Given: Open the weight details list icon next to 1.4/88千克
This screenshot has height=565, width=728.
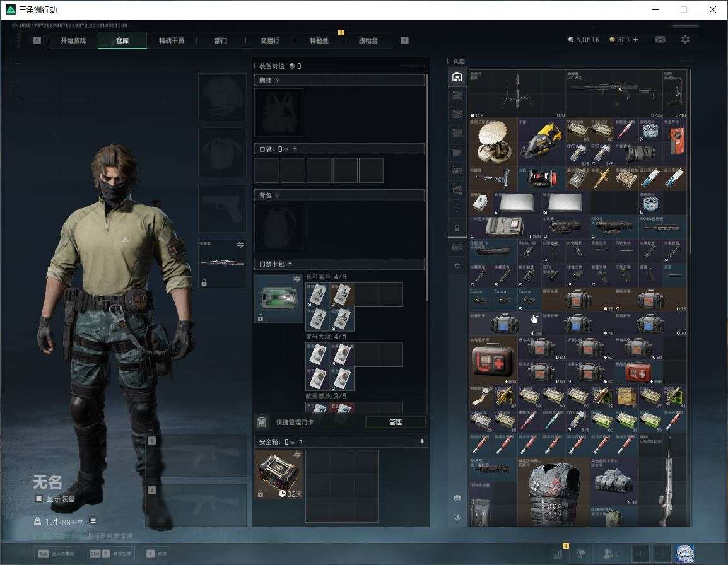Looking at the screenshot, I should click(93, 521).
